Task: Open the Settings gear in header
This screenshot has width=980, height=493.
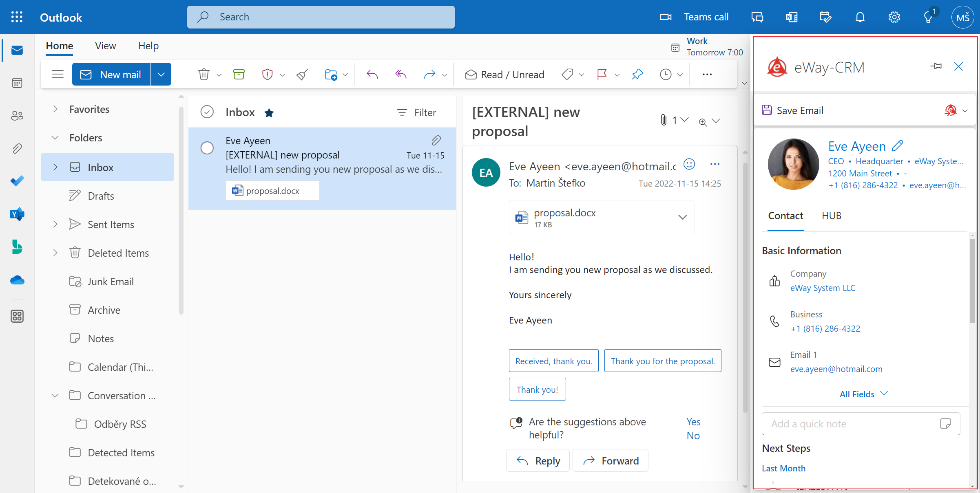Action: 894,17
